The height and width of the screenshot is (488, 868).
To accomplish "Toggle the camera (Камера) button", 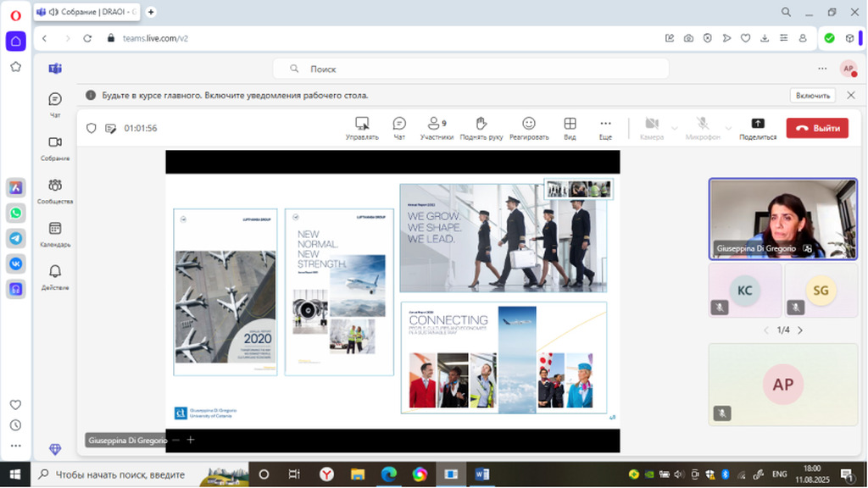I will tap(651, 127).
